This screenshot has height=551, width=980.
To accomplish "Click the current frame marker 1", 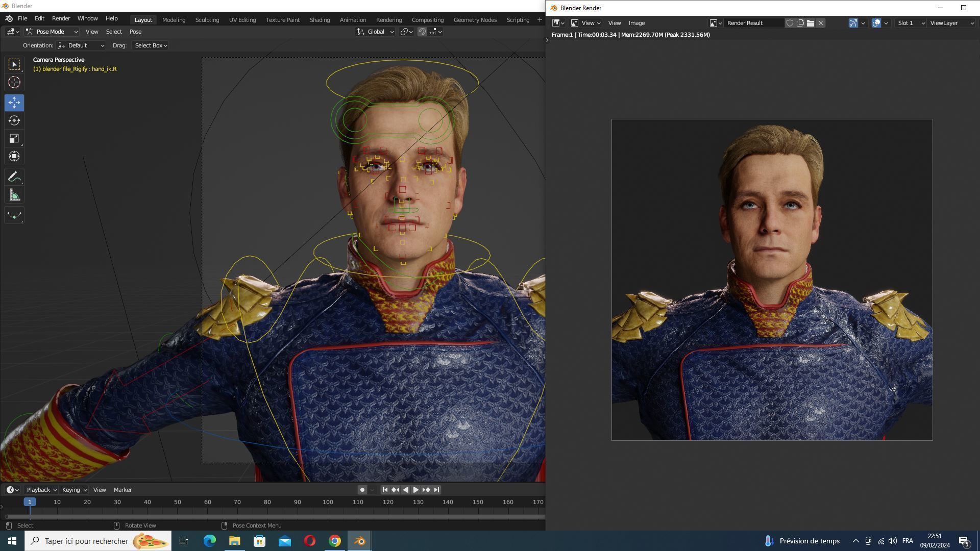I will coord(30,503).
